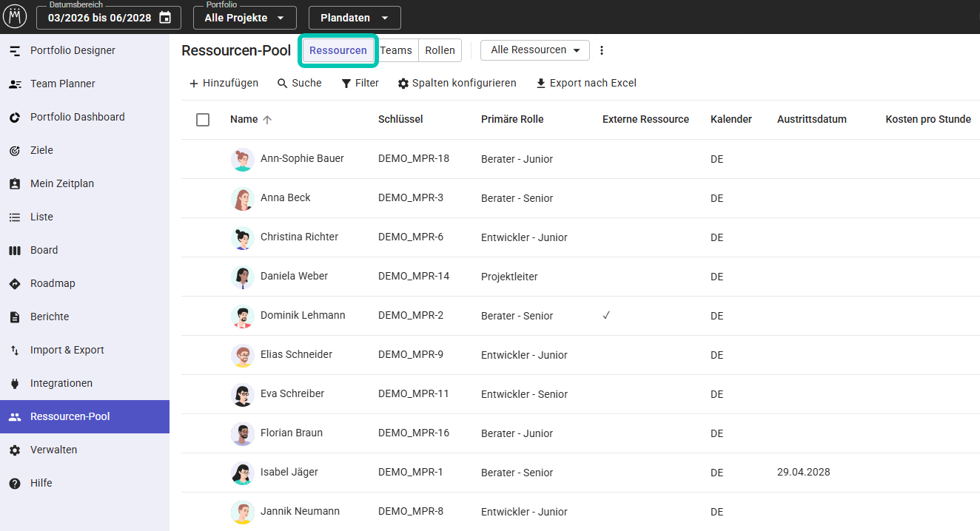Click the exit date 29.04.2028
980x531 pixels.
(804, 473)
